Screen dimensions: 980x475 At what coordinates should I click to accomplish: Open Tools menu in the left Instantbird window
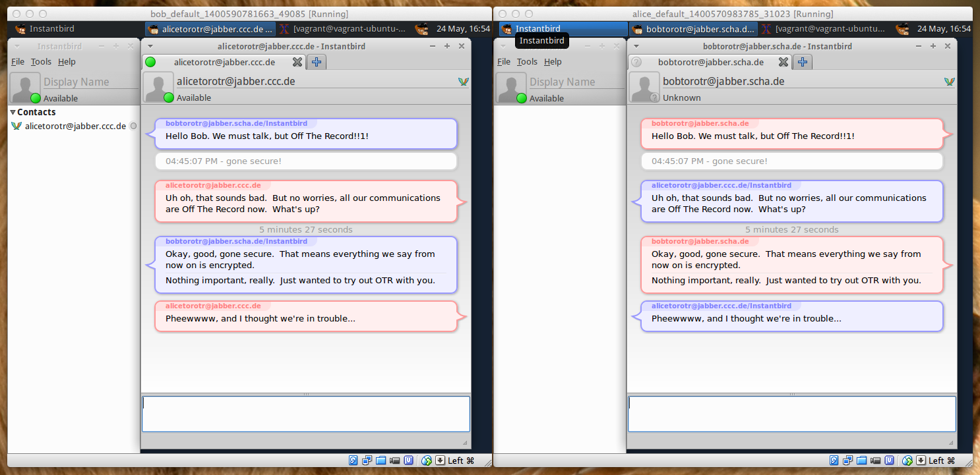point(41,62)
